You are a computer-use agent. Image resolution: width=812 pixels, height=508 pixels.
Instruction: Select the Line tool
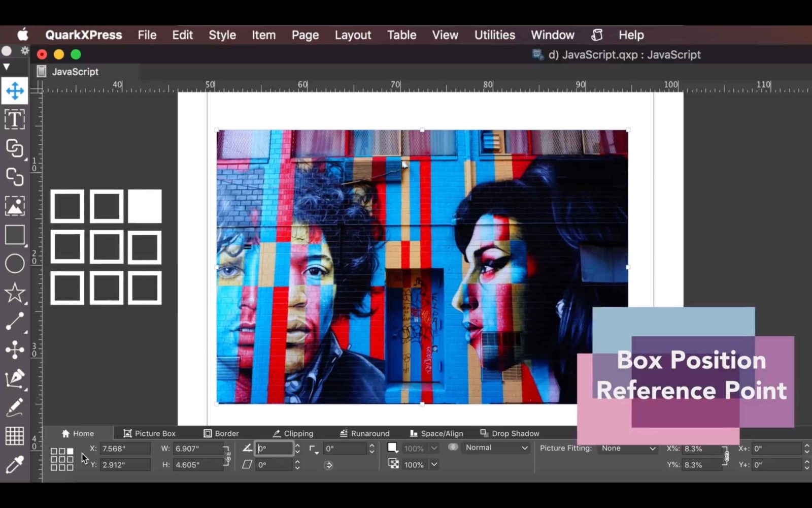click(x=15, y=321)
